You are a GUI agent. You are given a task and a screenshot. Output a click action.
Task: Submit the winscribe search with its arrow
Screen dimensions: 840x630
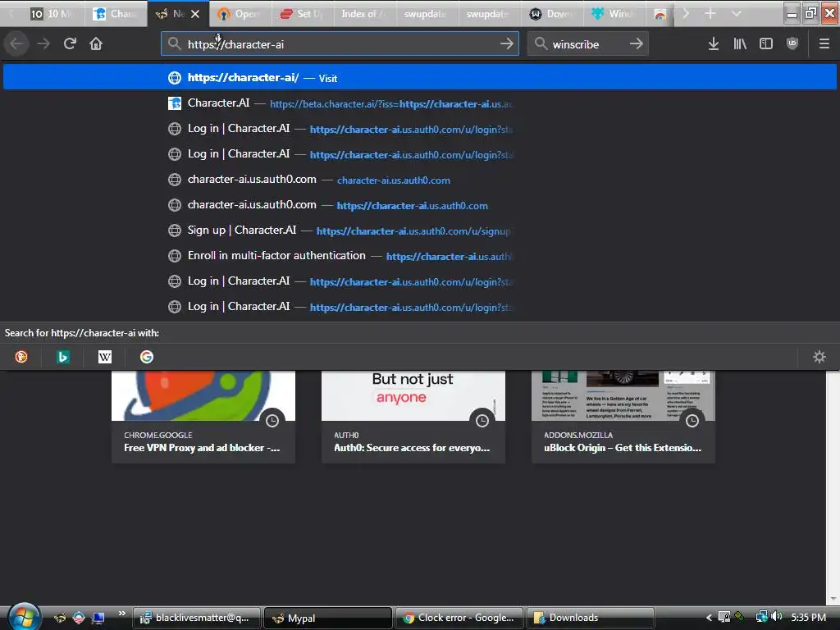pos(636,44)
